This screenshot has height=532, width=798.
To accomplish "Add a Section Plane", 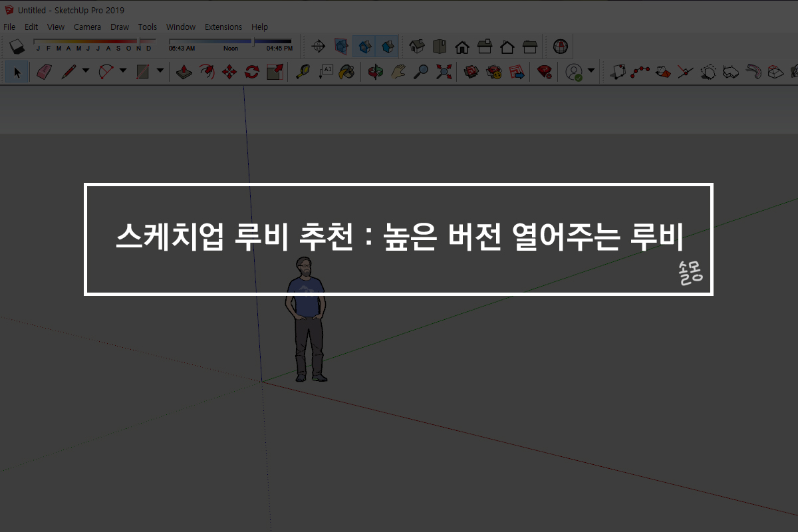I will [x=318, y=47].
